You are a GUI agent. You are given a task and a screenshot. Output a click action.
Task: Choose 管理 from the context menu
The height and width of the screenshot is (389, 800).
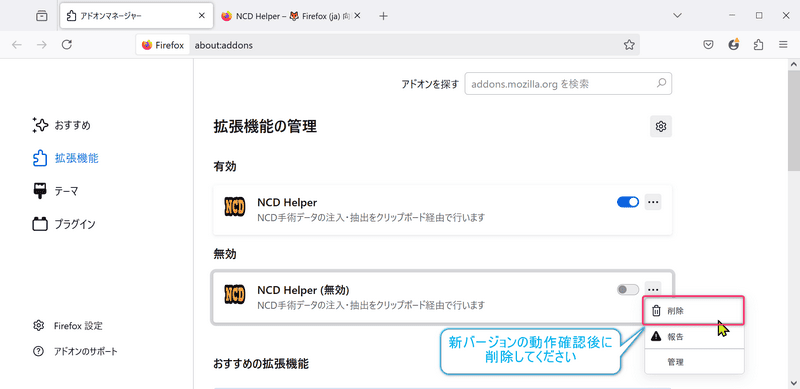coord(694,362)
